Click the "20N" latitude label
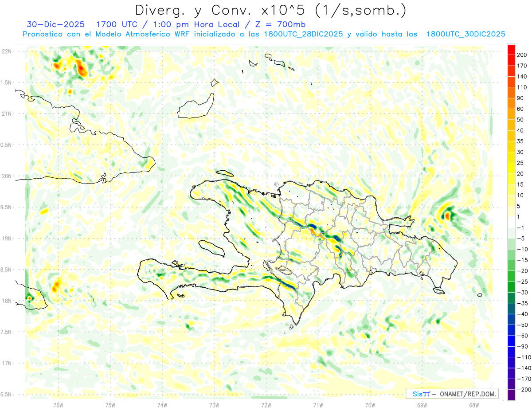 [7, 176]
